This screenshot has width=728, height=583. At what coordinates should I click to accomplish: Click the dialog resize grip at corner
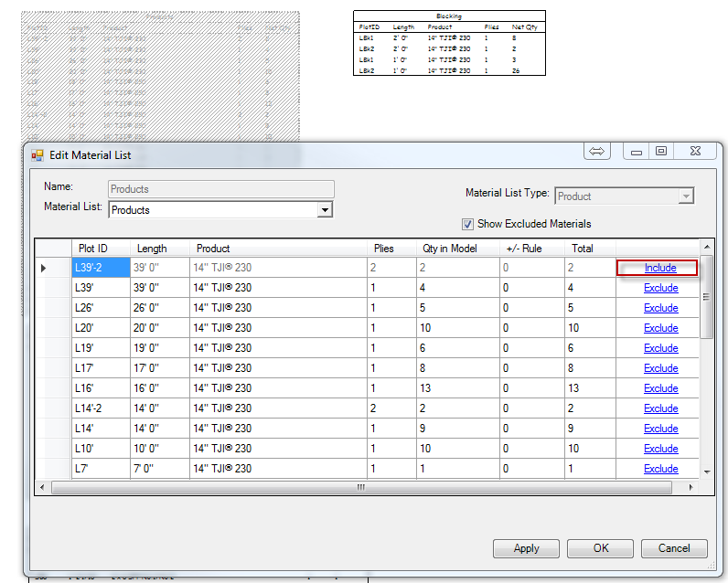pos(711,566)
